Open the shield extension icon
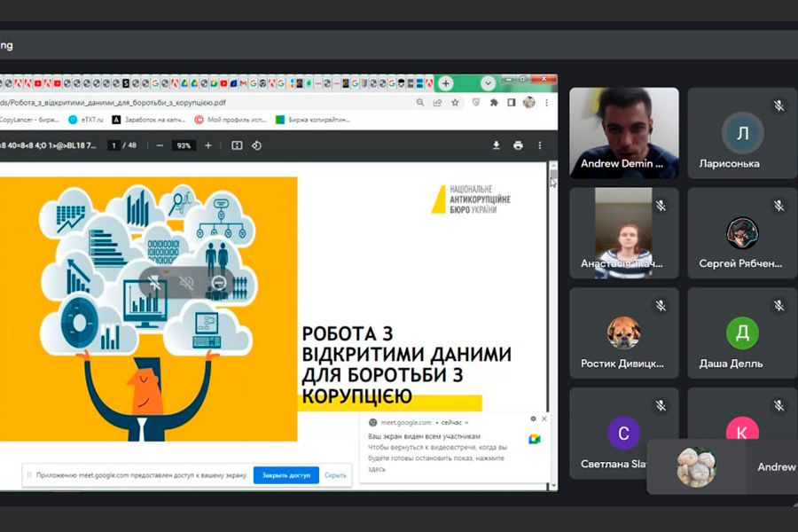798x532 pixels. 476,102
